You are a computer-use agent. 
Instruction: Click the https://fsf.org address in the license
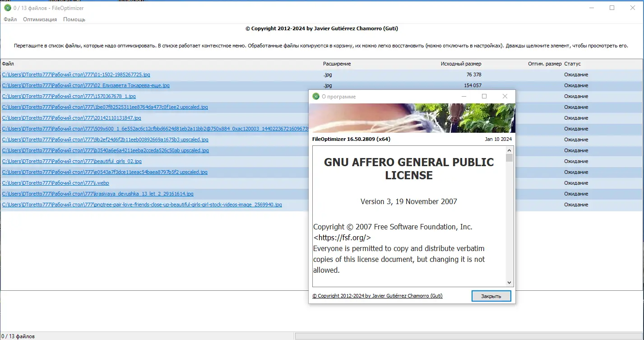[x=342, y=238]
